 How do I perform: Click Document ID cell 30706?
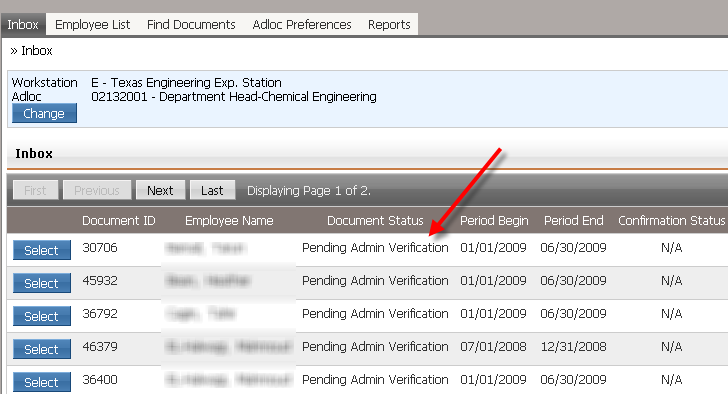click(100, 248)
